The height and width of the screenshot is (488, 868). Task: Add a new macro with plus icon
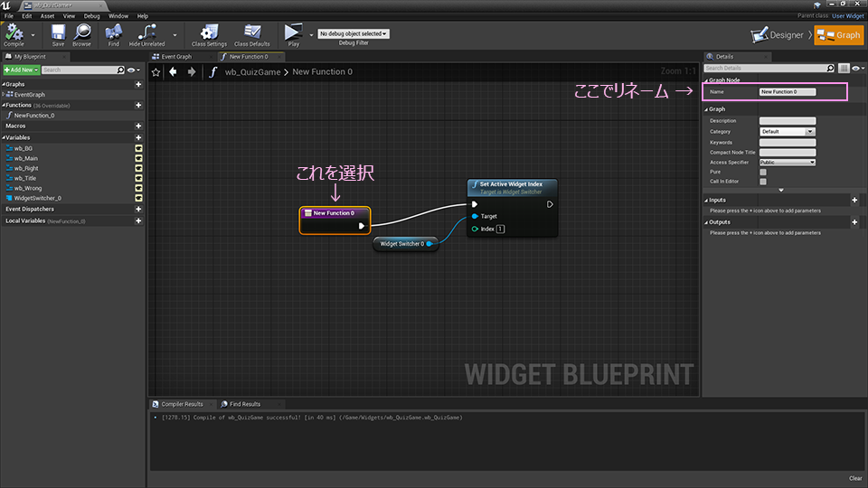click(x=138, y=127)
